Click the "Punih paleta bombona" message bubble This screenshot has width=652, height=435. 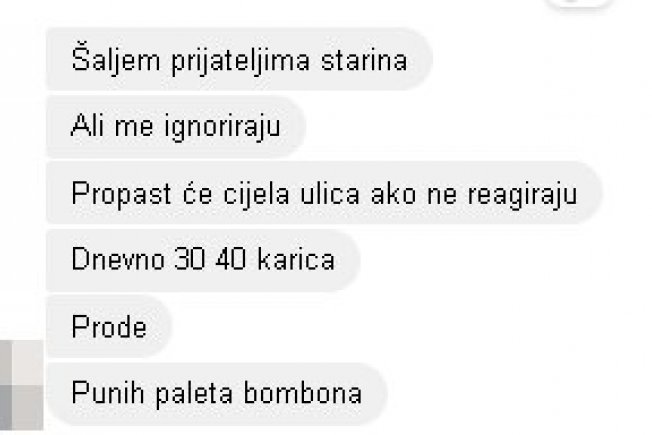click(x=217, y=393)
